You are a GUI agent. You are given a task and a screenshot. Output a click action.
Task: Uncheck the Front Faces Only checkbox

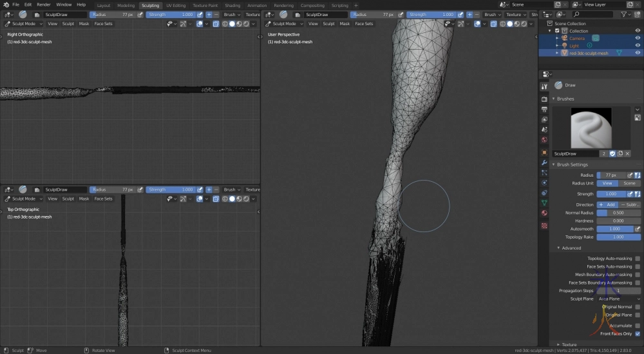point(638,333)
